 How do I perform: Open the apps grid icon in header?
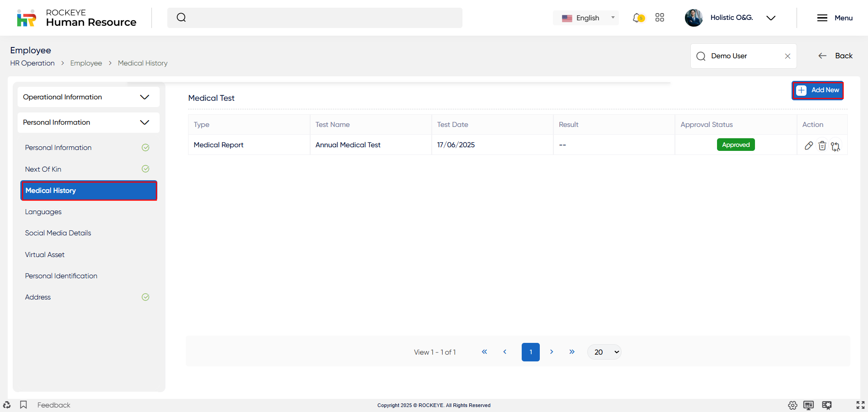click(660, 18)
